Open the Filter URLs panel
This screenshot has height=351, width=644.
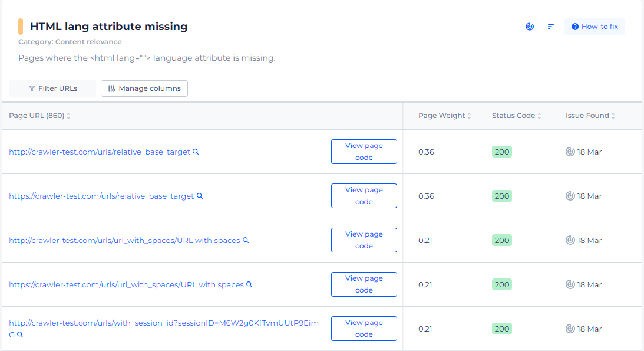click(52, 88)
